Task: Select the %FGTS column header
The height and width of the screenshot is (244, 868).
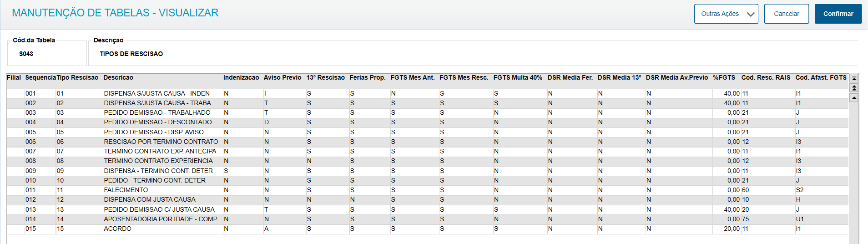Action: pos(724,78)
